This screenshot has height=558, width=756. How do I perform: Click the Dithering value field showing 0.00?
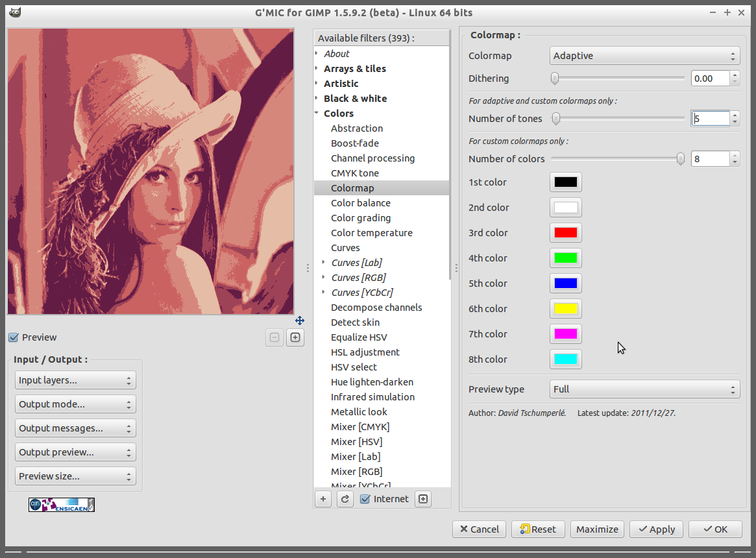710,78
